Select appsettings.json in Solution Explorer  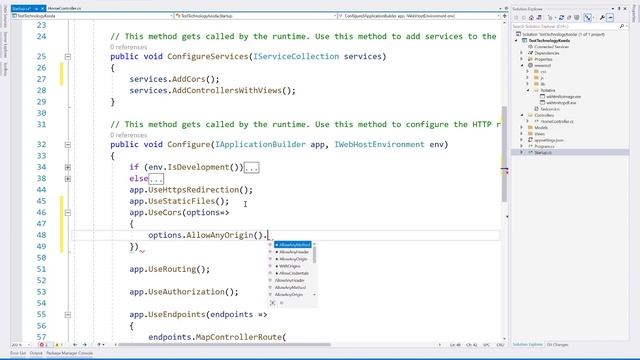[546, 140]
